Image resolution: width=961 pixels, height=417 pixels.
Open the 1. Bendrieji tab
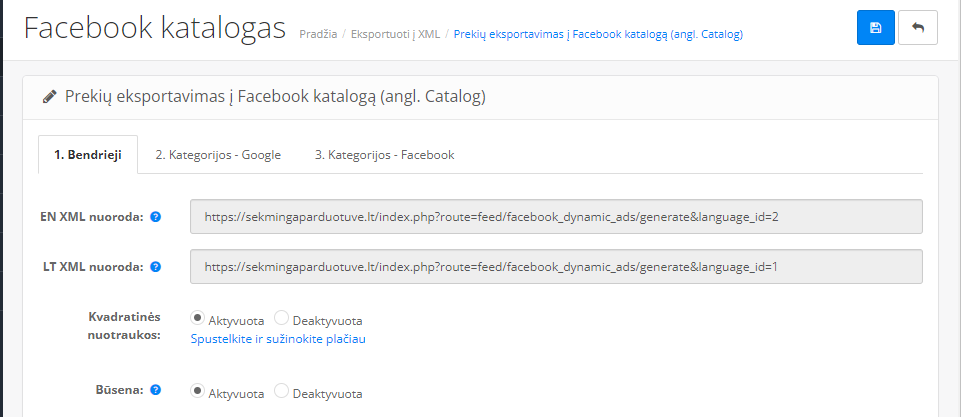pos(88,155)
